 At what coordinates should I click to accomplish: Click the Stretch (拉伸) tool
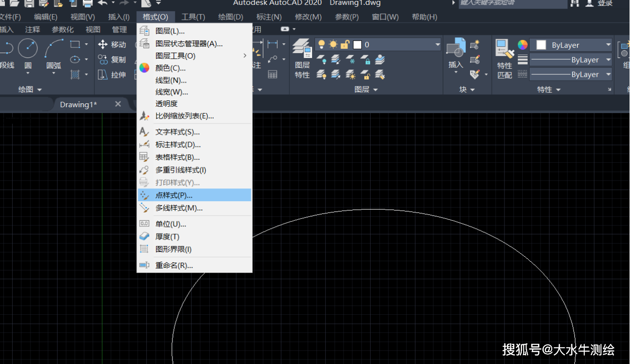tap(112, 75)
